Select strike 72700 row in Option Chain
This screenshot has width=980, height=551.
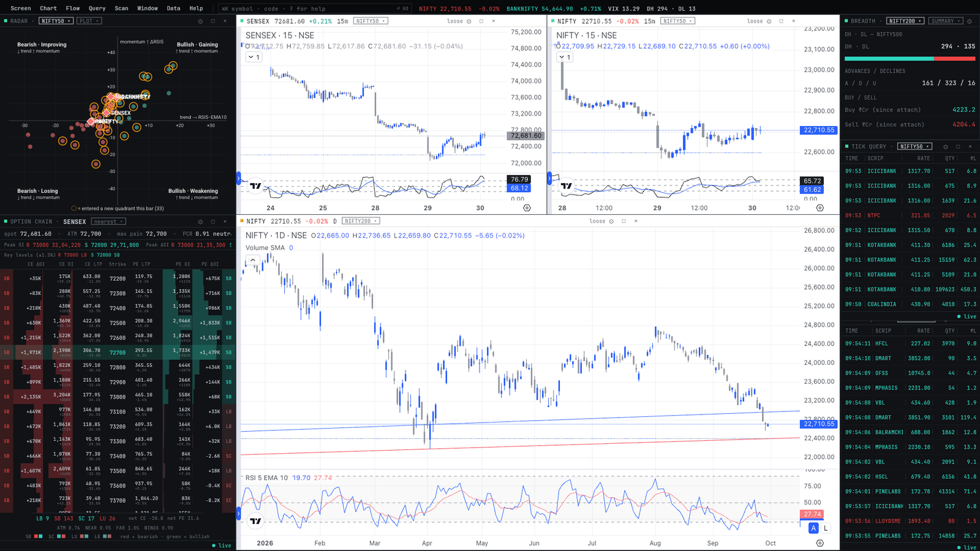click(x=118, y=352)
